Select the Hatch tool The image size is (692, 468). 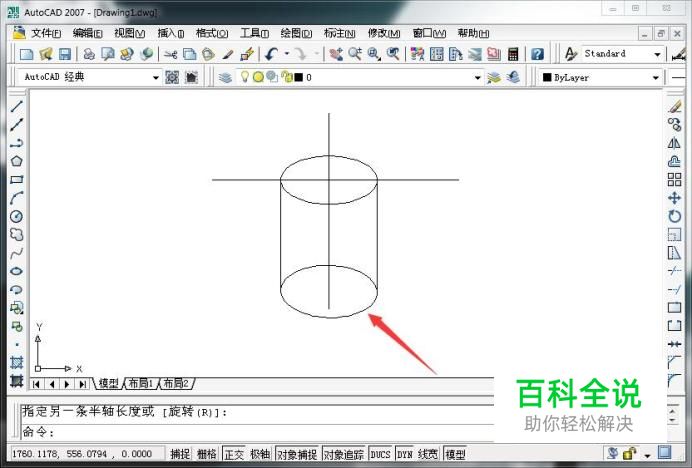click(x=16, y=362)
